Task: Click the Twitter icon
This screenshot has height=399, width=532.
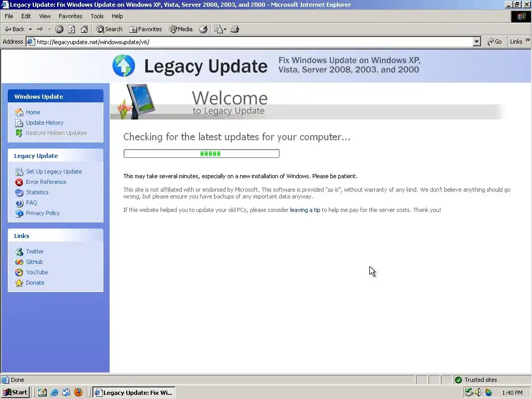Action: click(19, 252)
